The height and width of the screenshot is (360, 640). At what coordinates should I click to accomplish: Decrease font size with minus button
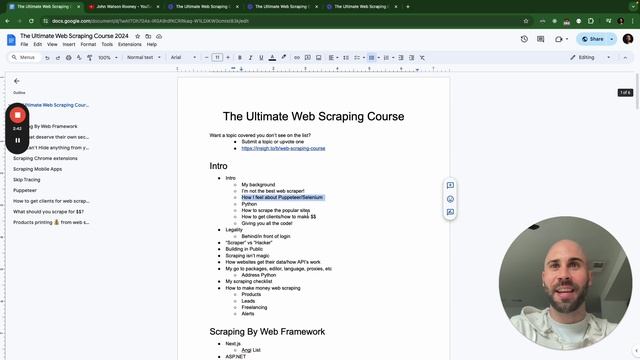click(207, 58)
